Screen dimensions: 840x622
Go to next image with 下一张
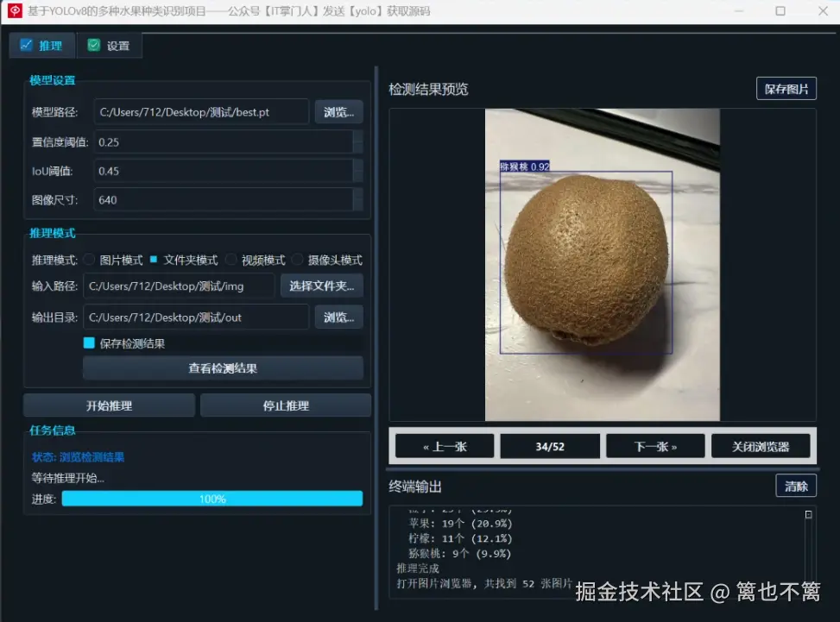[655, 445]
